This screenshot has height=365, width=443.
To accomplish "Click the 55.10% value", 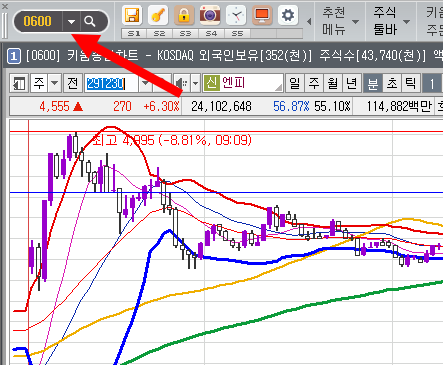I will click(332, 107).
